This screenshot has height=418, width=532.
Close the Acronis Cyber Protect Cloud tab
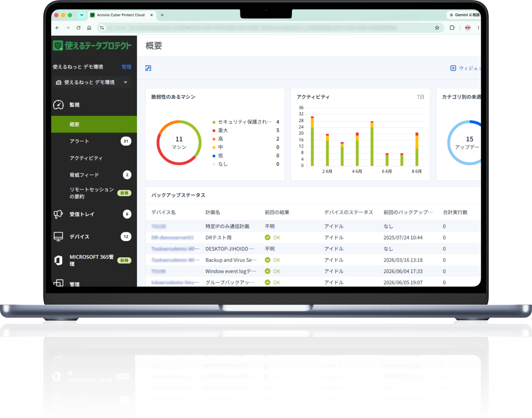tap(152, 15)
